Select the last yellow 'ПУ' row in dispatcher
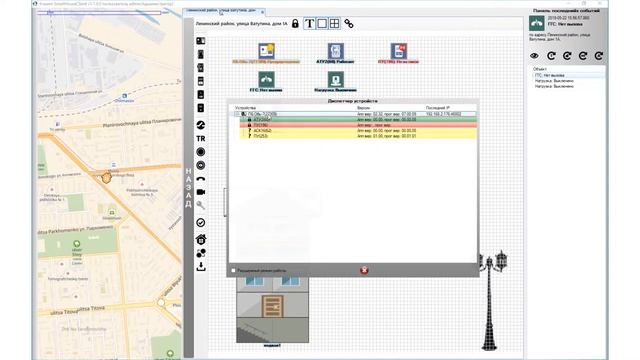This screenshot has height=360, width=640. tap(358, 136)
